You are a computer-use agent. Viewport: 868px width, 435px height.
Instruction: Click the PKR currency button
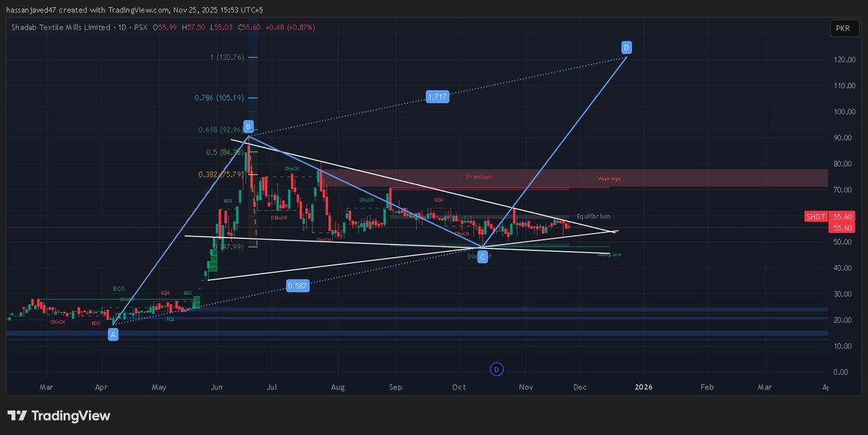pyautogui.click(x=843, y=28)
